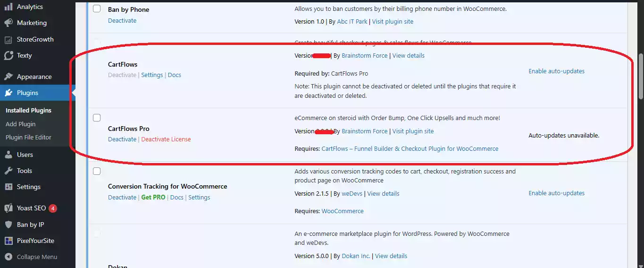Click the Appearance paintbrush icon
The image size is (644, 268).
click(x=8, y=77)
